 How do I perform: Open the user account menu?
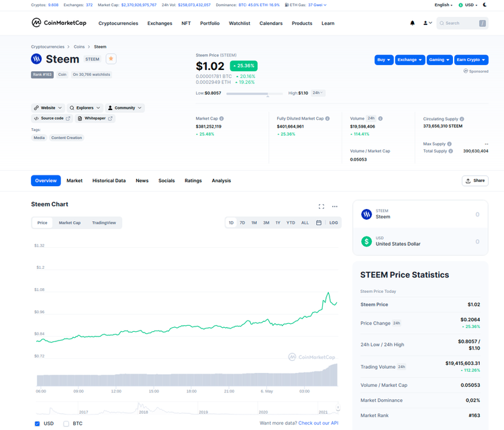427,23
